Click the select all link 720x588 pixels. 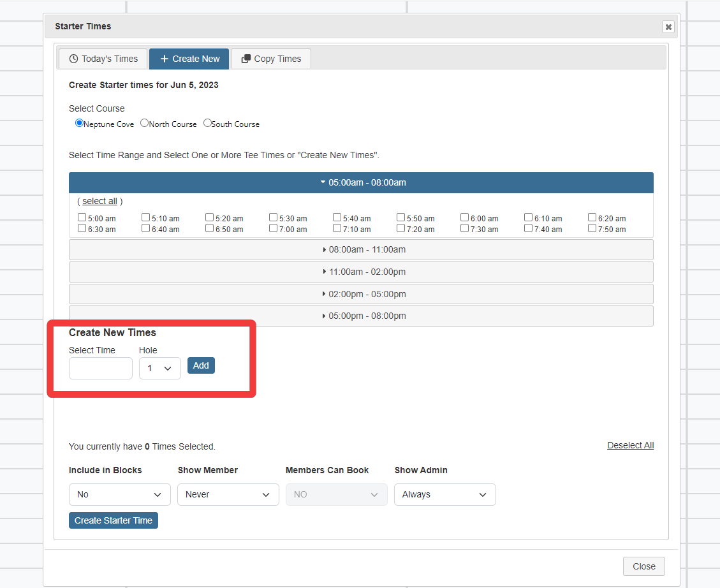coord(99,200)
